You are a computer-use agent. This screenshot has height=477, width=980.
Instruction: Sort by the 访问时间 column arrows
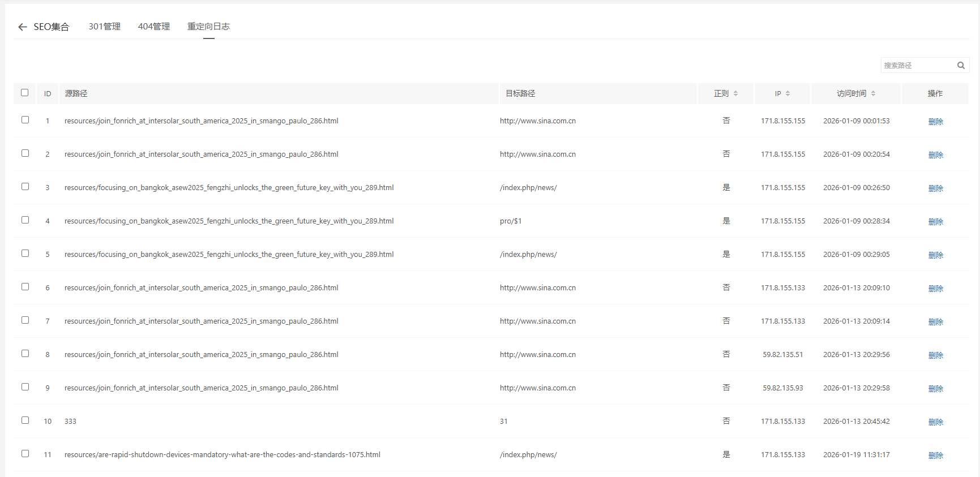(873, 93)
